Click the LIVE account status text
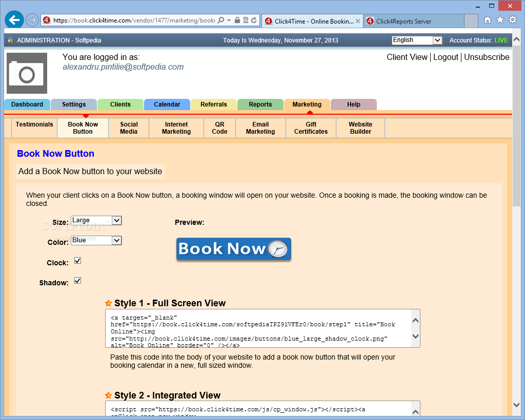The width and height of the screenshot is (525, 420). click(501, 40)
